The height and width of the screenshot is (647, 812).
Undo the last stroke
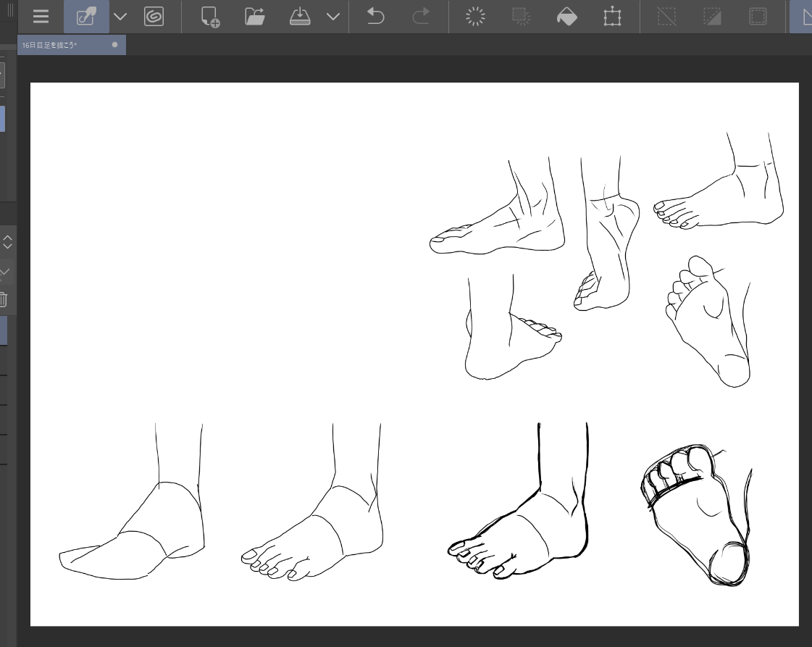coord(375,17)
